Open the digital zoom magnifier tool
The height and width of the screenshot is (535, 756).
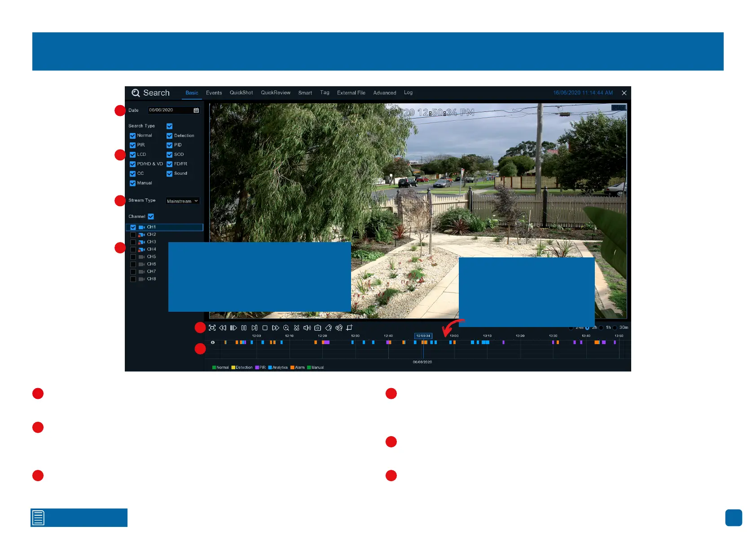[286, 328]
